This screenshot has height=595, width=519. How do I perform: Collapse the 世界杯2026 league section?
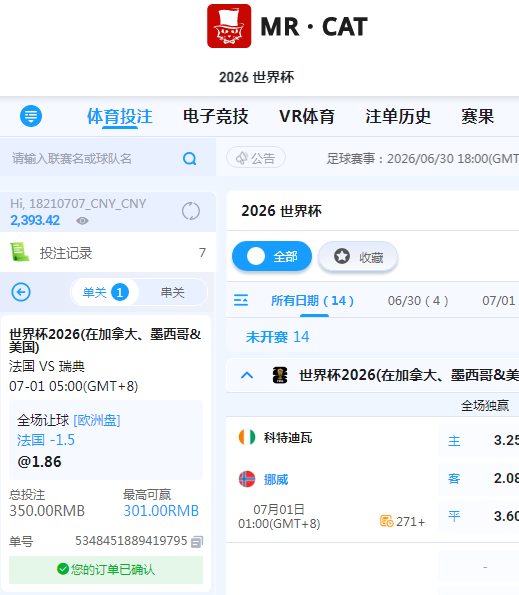click(247, 375)
